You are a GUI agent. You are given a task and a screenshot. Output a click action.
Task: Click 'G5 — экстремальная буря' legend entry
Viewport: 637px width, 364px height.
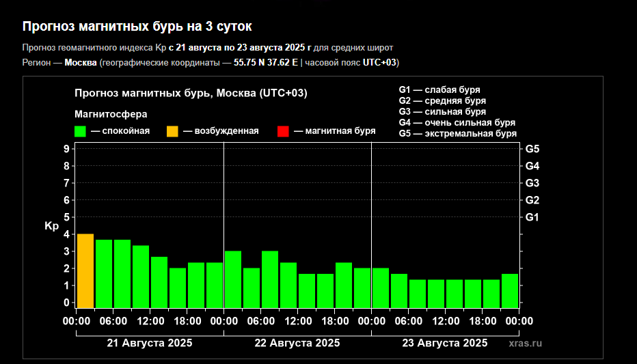(457, 133)
